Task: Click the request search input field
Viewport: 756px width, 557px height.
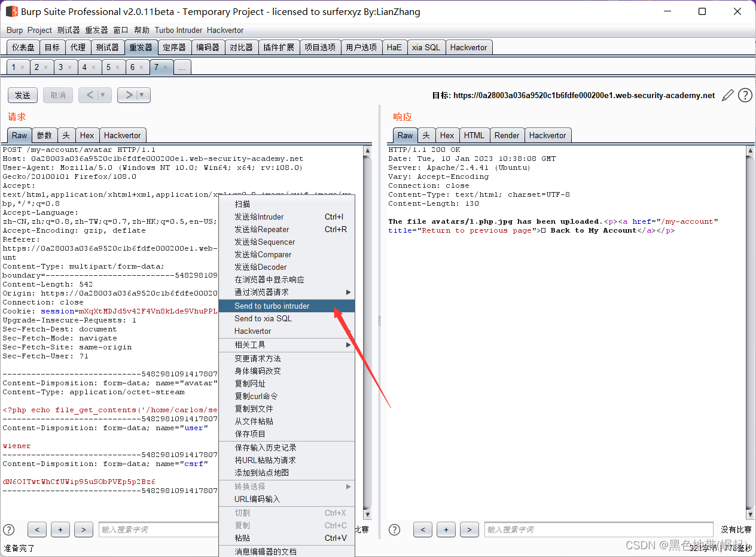Action: (159, 529)
